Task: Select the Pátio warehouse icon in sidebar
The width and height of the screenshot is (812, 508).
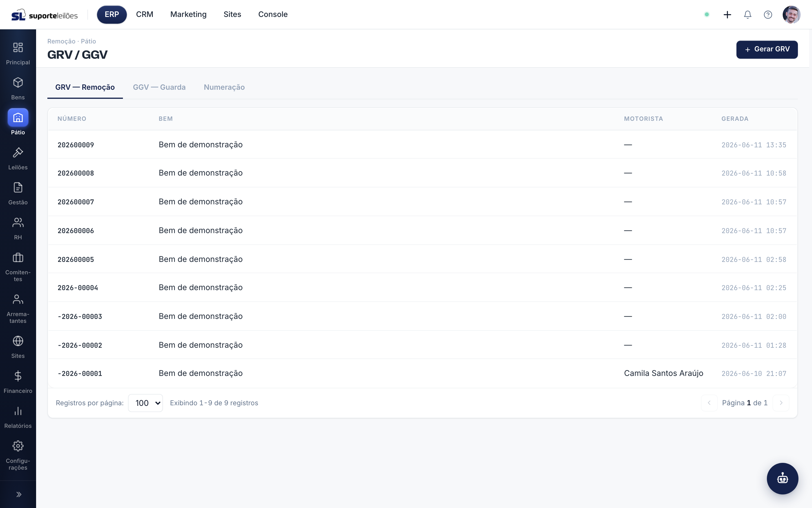Action: click(x=18, y=117)
